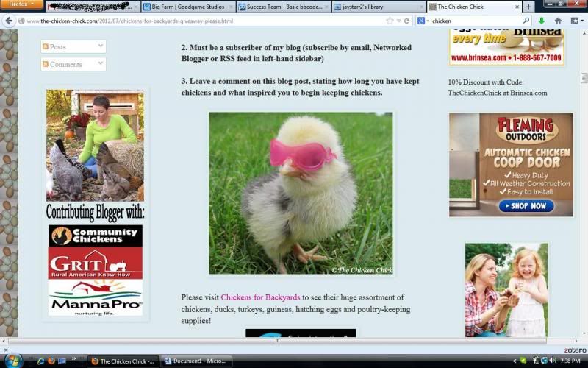This screenshot has height=368, width=588.
Task: Switch to The Chicken Chick taskbar button
Action: [123, 361]
